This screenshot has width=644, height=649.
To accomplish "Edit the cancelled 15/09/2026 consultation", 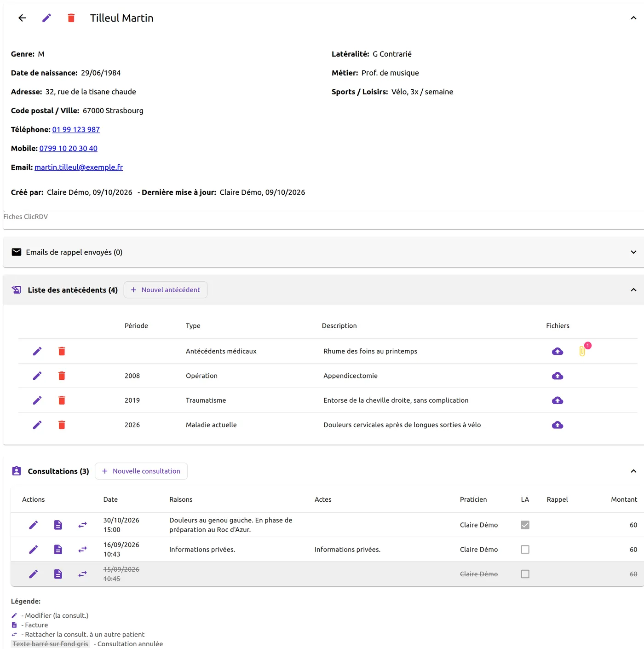I will coord(34,574).
